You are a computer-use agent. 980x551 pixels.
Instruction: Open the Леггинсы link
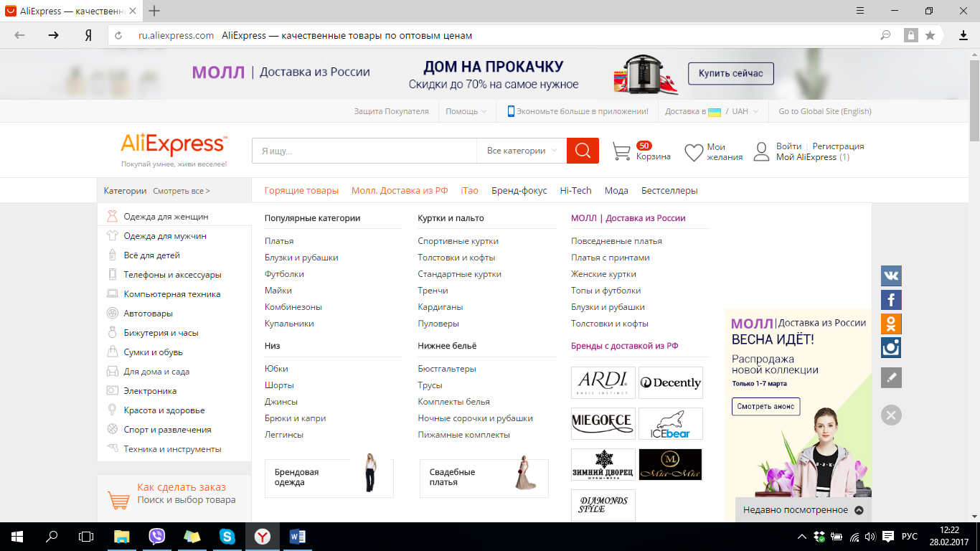click(x=284, y=435)
